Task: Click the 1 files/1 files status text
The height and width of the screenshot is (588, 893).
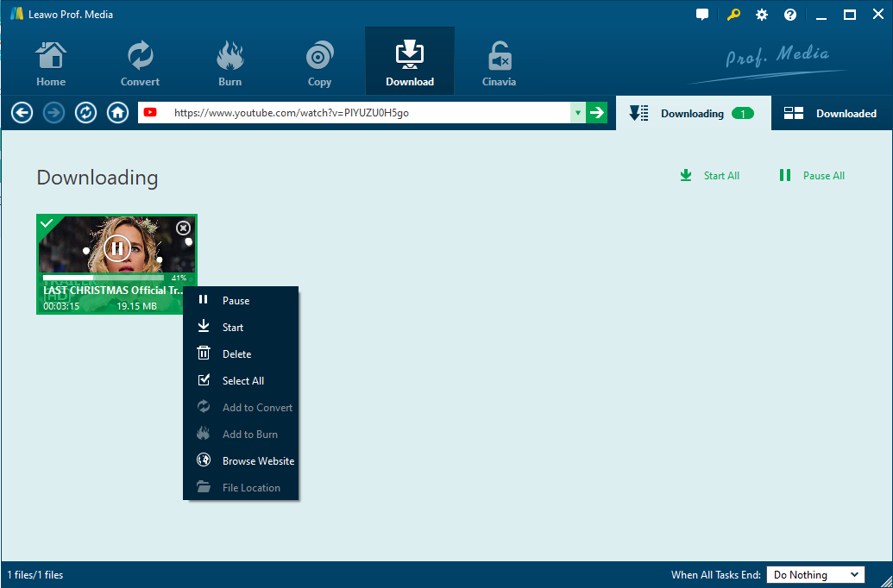Action: 35,575
